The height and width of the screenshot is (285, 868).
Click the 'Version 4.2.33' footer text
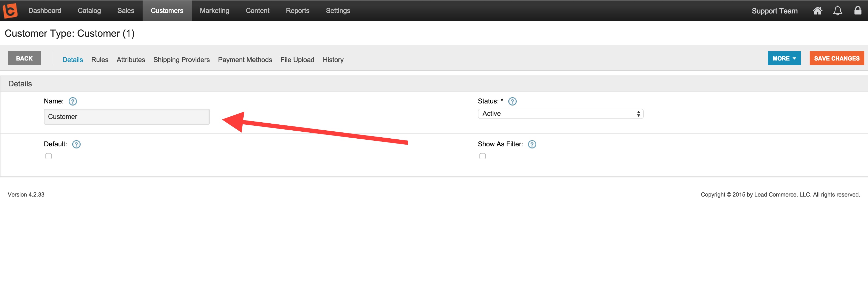[26, 194]
